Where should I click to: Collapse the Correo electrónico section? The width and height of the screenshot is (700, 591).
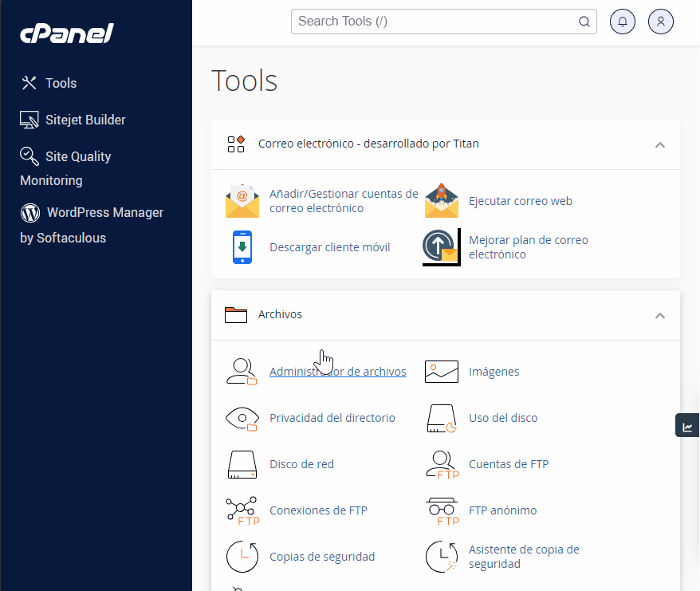(660, 144)
